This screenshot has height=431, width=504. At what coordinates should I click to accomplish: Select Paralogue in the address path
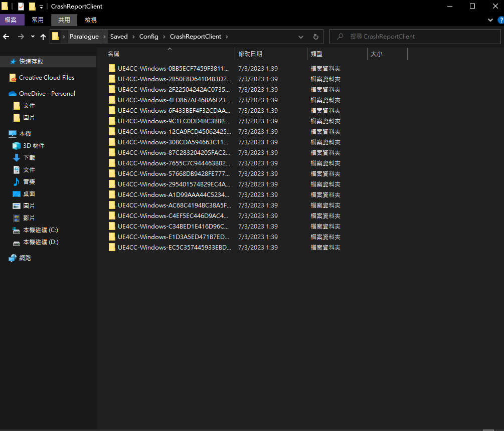(x=84, y=37)
